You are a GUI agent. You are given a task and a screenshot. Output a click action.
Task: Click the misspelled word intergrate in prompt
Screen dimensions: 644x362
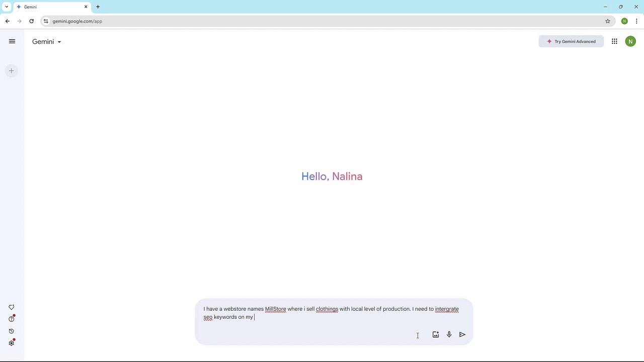point(447,309)
